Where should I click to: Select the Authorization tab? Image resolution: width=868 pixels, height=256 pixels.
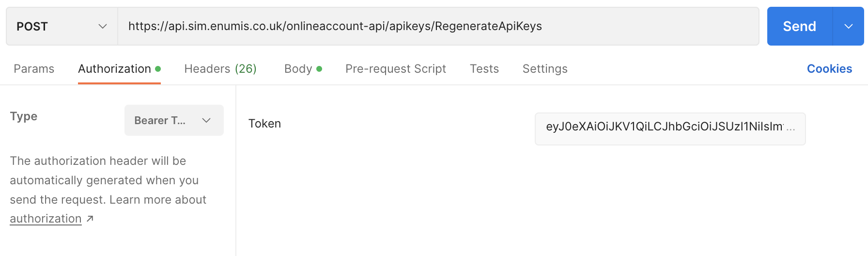coord(114,69)
